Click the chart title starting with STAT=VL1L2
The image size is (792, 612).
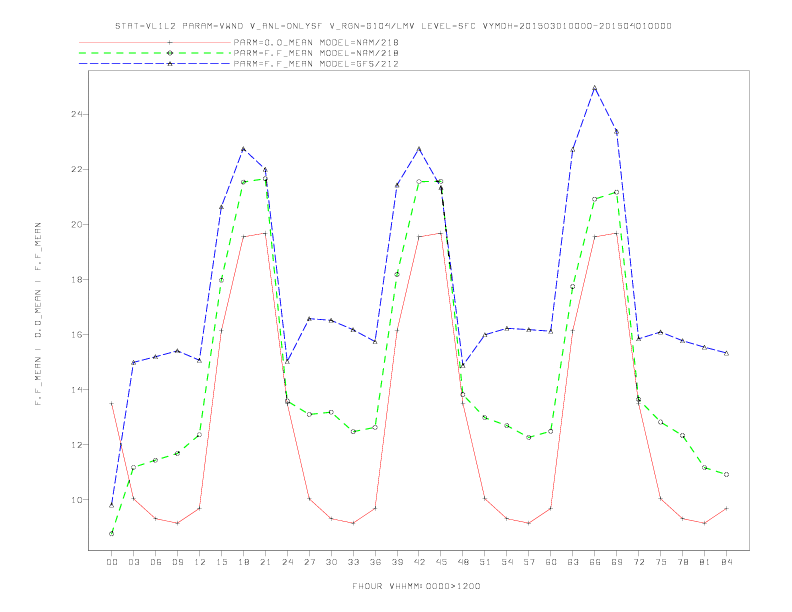coord(393,26)
